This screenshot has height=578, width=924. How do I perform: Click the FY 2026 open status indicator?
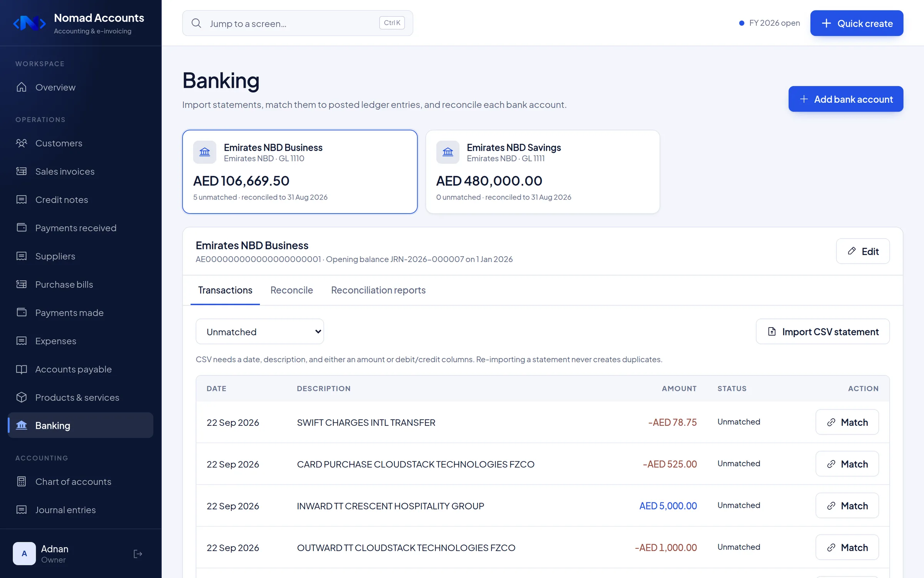769,23
